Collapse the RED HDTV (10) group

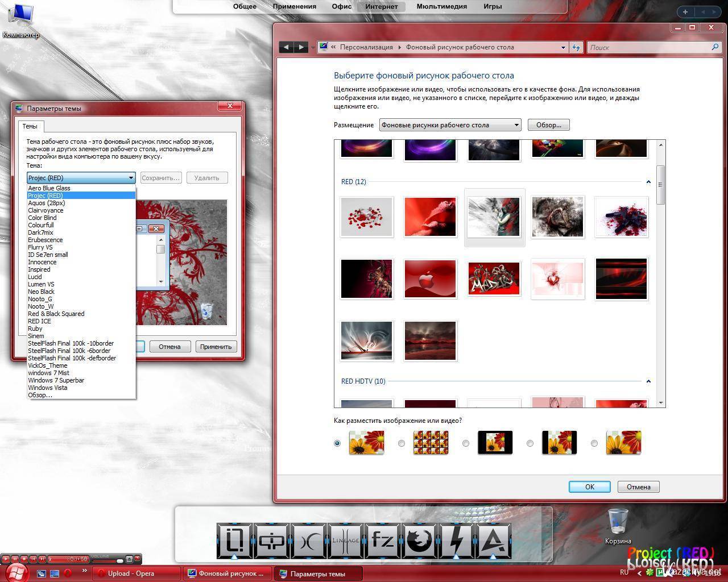(x=648, y=381)
